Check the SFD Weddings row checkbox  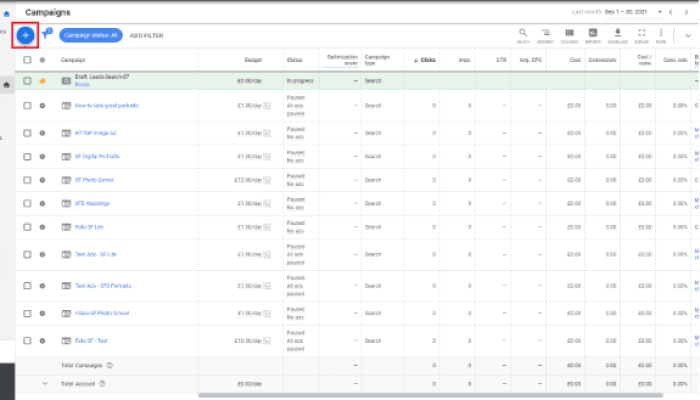[27, 204]
